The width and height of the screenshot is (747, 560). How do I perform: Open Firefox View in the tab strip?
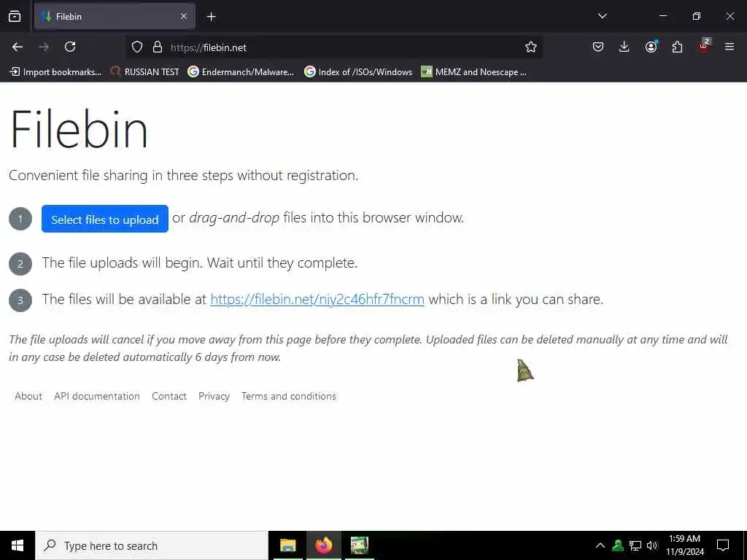tap(15, 16)
